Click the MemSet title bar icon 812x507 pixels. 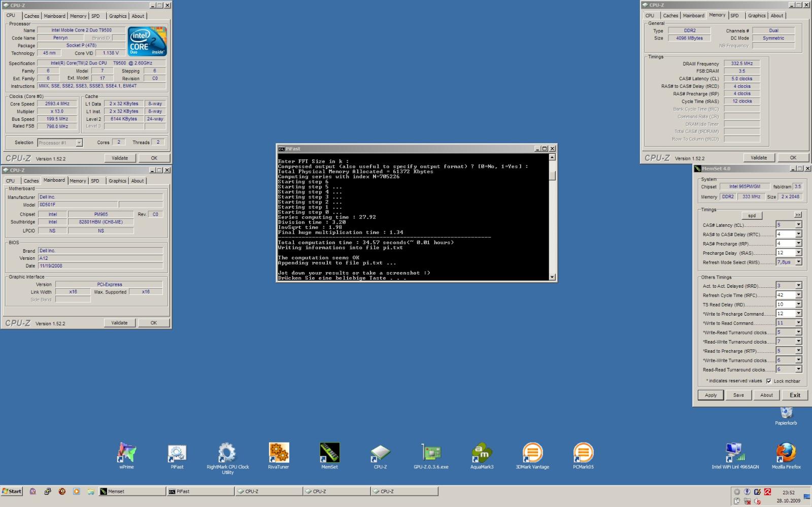pyautogui.click(x=698, y=168)
